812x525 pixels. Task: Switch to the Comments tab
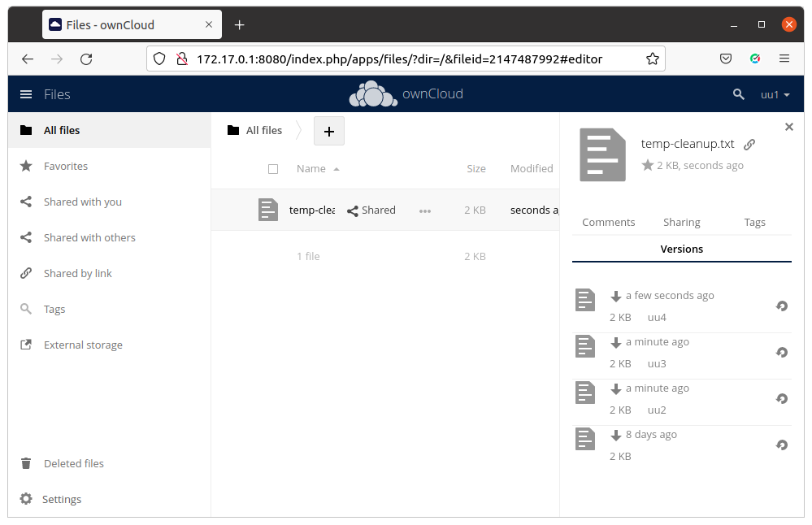point(609,222)
